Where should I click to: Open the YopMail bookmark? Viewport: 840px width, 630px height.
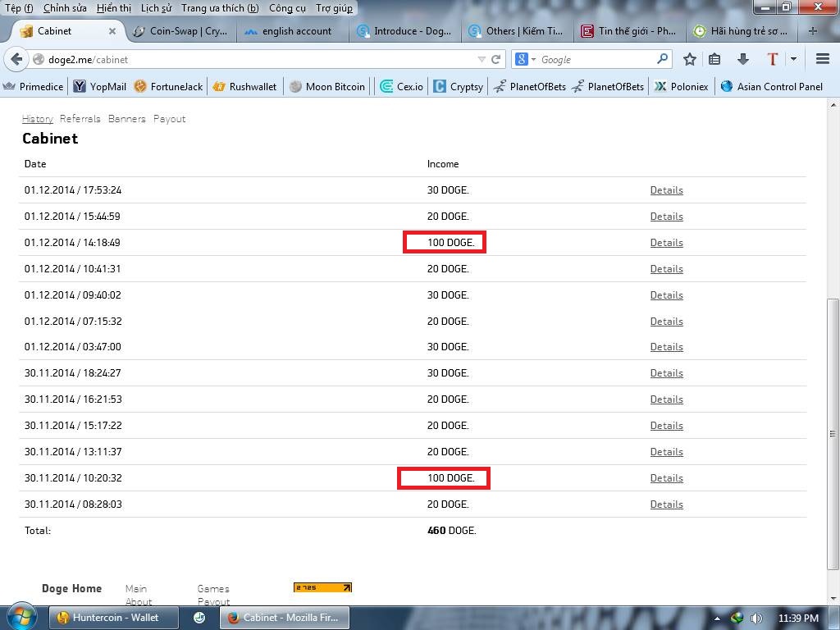click(x=100, y=86)
